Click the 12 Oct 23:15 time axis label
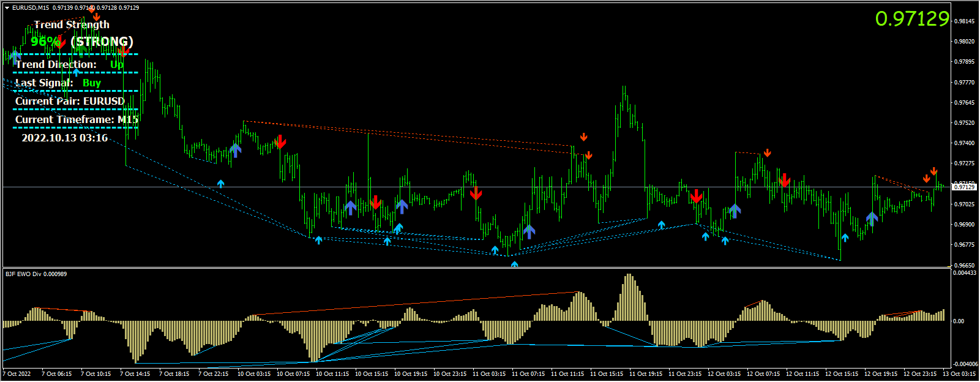 click(920, 373)
